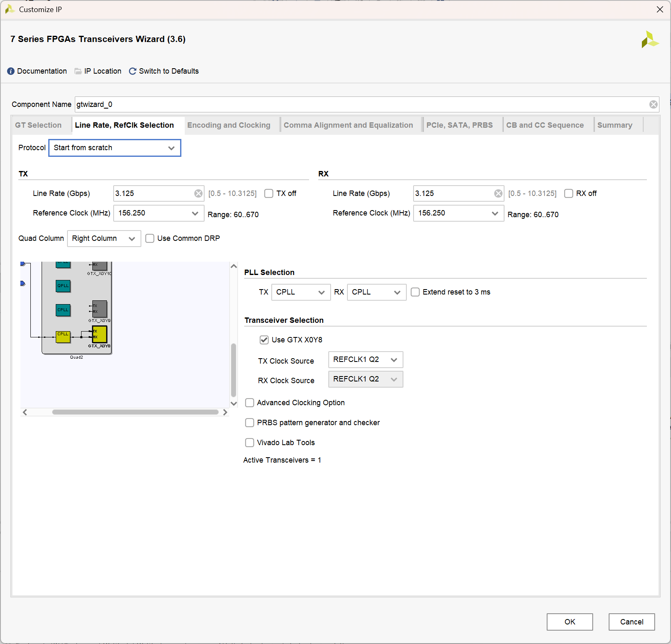Select the yellow CPLL block in diagram
The height and width of the screenshot is (644, 671).
click(x=63, y=337)
